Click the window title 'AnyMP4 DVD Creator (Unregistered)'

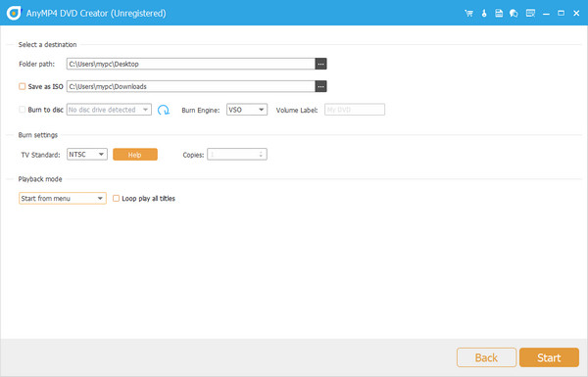point(96,14)
